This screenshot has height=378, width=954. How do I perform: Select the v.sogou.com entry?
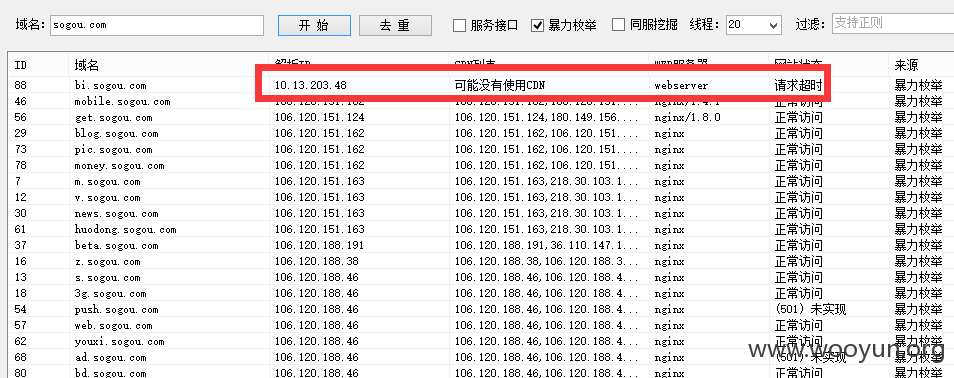107,197
